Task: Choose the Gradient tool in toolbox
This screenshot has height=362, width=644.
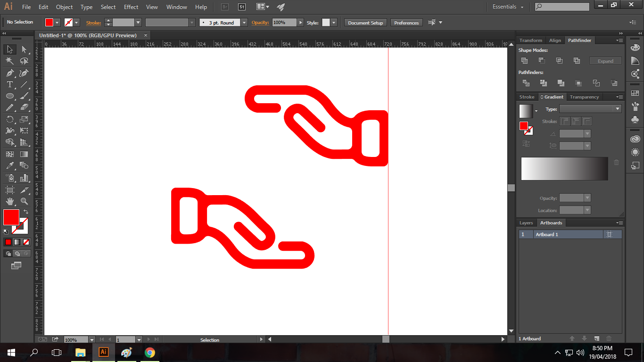Action: point(24,154)
